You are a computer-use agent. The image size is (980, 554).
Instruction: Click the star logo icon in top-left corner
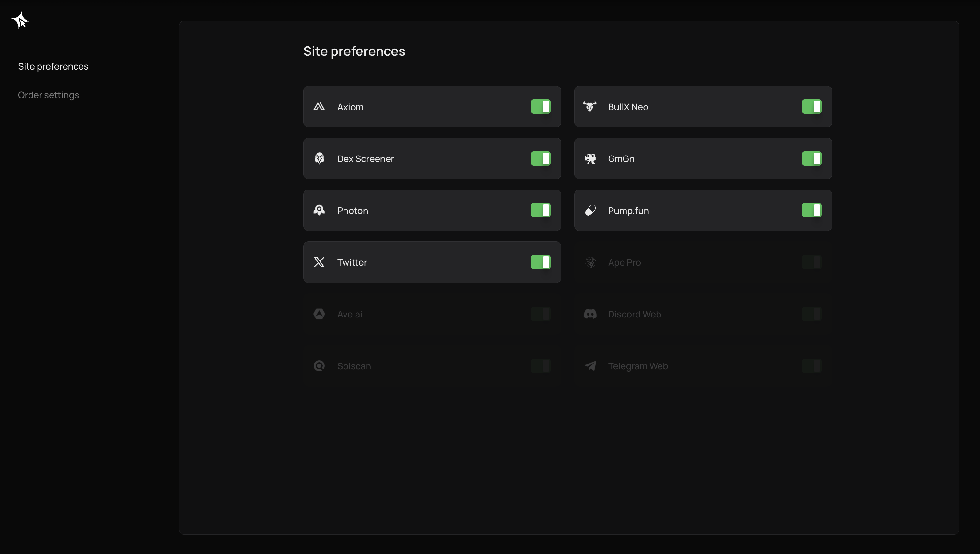[x=20, y=20]
